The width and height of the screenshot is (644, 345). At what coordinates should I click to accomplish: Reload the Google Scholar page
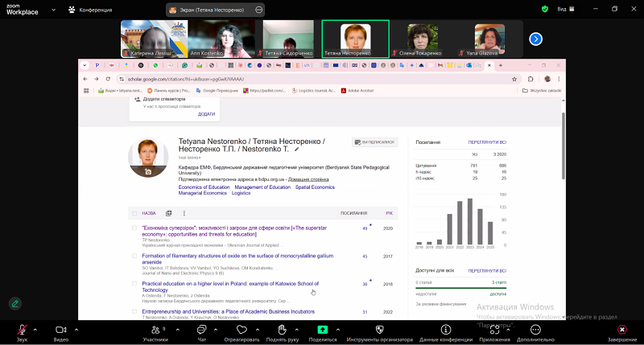pos(108,79)
